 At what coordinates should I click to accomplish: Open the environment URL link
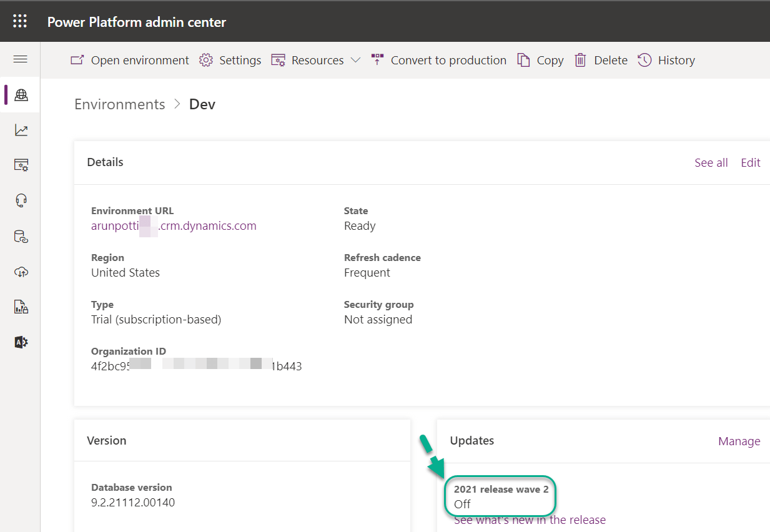[174, 226]
